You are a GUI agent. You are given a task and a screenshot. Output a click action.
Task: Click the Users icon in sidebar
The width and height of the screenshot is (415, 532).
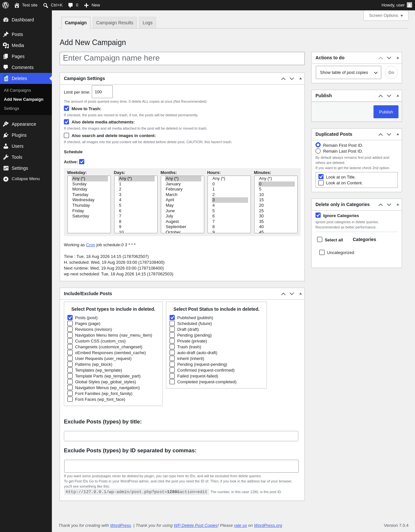(6, 146)
